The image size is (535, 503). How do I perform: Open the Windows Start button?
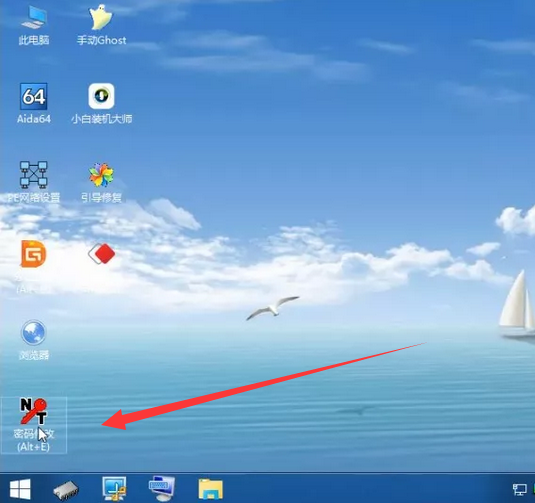20,489
